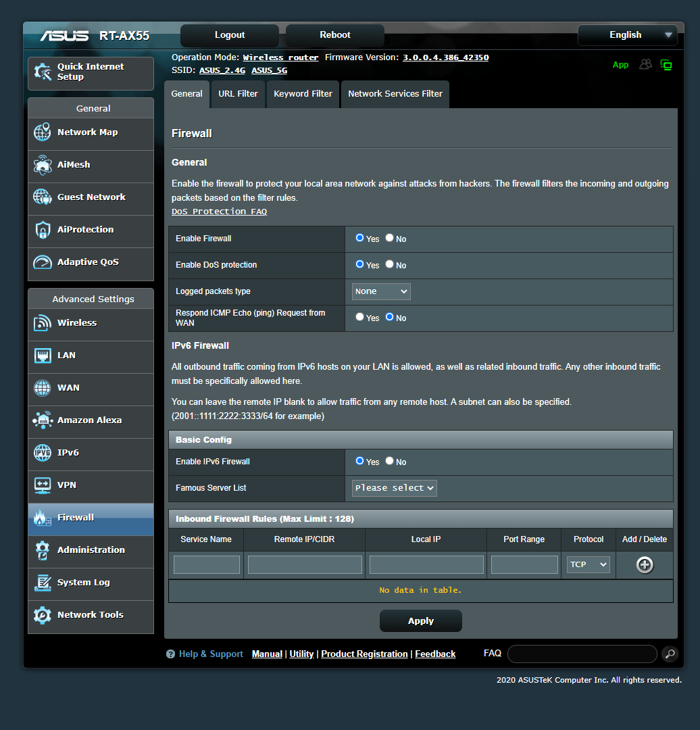Click the LAN port icon

(x=43, y=356)
